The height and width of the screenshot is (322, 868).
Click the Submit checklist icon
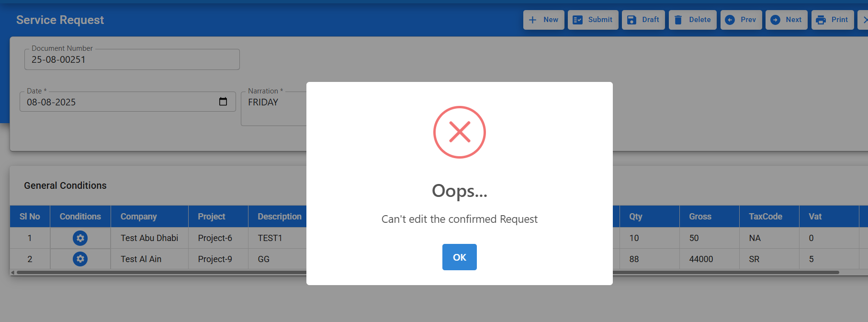tap(578, 20)
